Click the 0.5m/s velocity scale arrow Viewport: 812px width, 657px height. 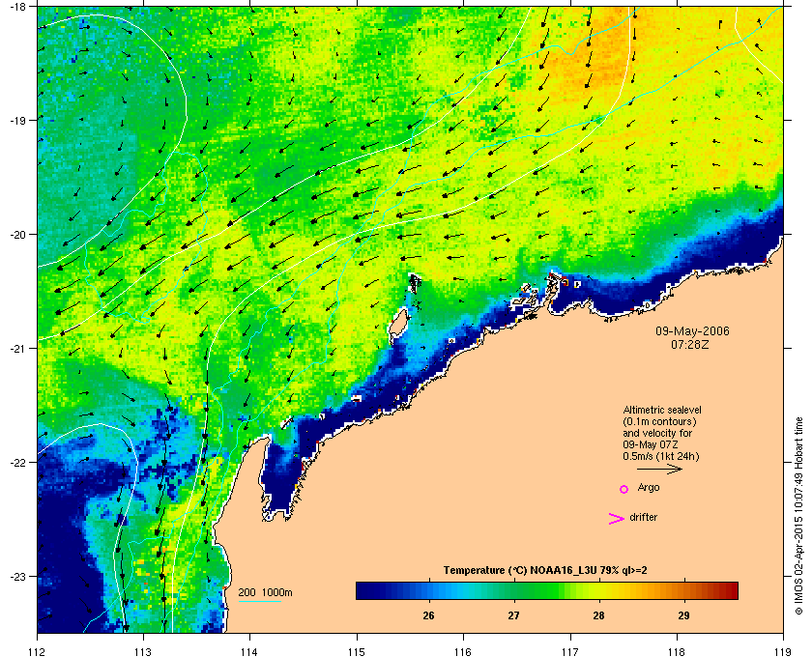coord(659,470)
